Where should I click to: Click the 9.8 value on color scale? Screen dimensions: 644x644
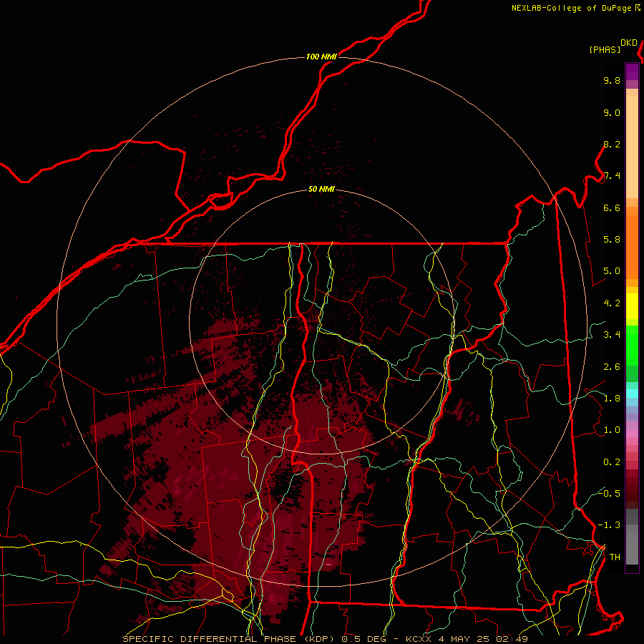coord(612,80)
